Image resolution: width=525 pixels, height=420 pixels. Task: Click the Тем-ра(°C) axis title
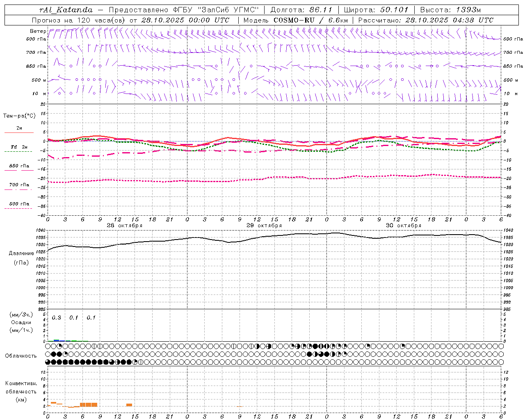coord(19,116)
